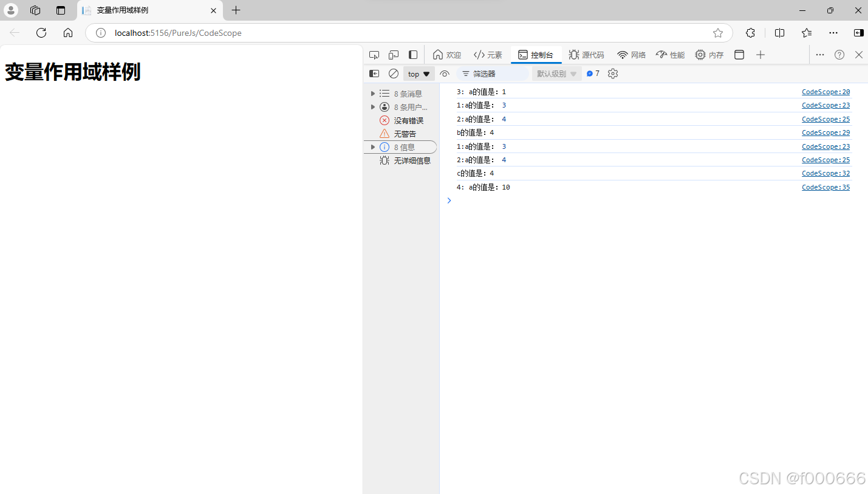Add this page to favorites star
Viewport: 868px width, 494px height.
tap(718, 33)
